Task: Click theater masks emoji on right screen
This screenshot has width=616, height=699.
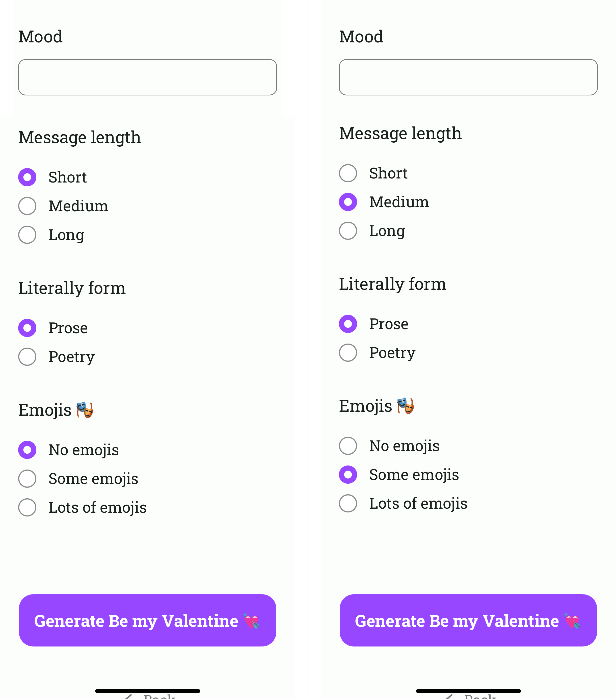Action: click(405, 406)
